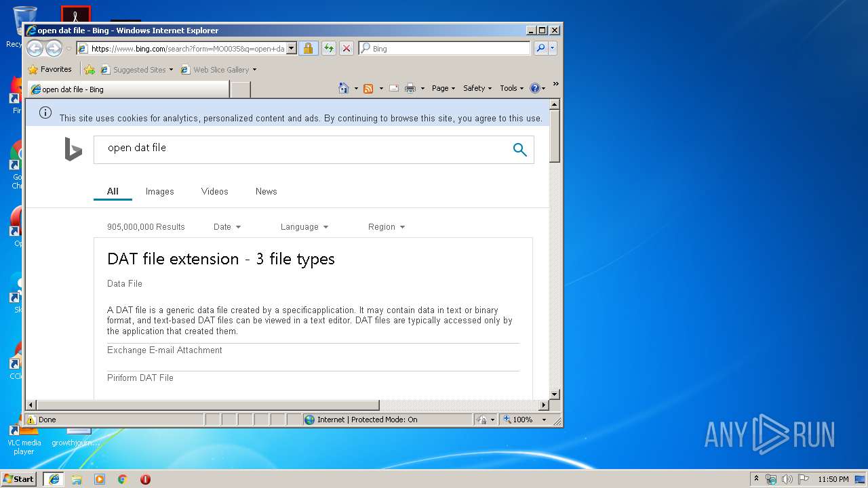868x488 pixels.
Task: Go back with the browser Back arrow
Action: click(x=35, y=48)
